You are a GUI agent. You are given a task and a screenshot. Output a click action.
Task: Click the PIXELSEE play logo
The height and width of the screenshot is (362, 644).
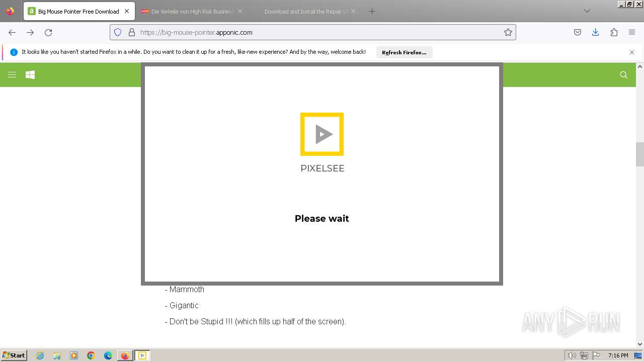(322, 134)
